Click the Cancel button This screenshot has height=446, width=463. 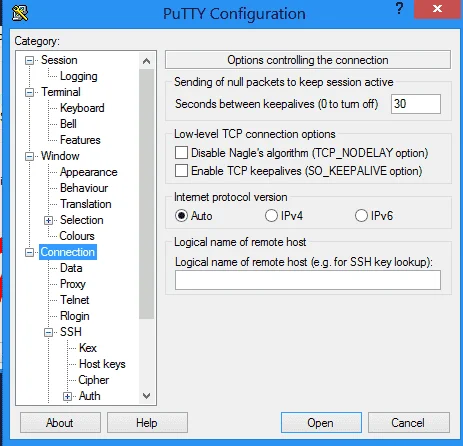tap(409, 423)
